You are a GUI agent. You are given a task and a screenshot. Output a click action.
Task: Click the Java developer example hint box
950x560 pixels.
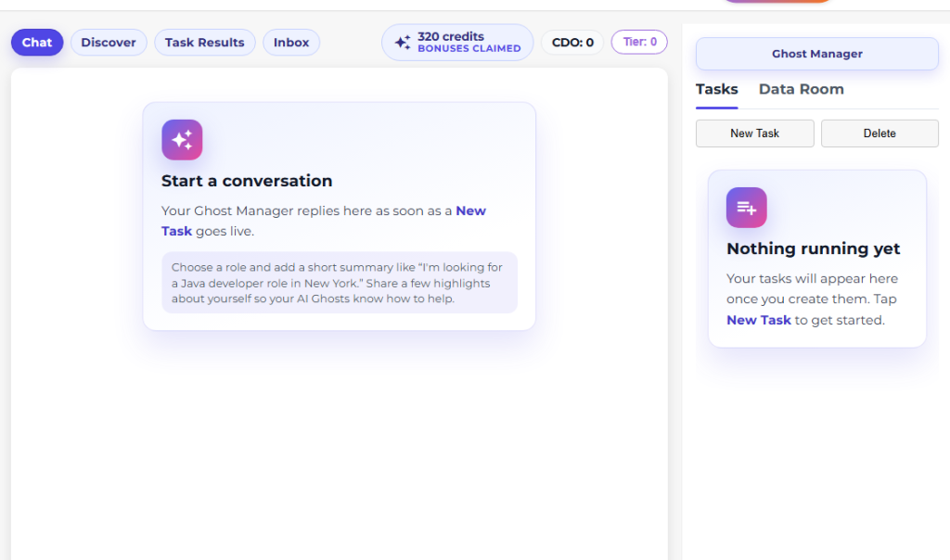click(x=339, y=283)
